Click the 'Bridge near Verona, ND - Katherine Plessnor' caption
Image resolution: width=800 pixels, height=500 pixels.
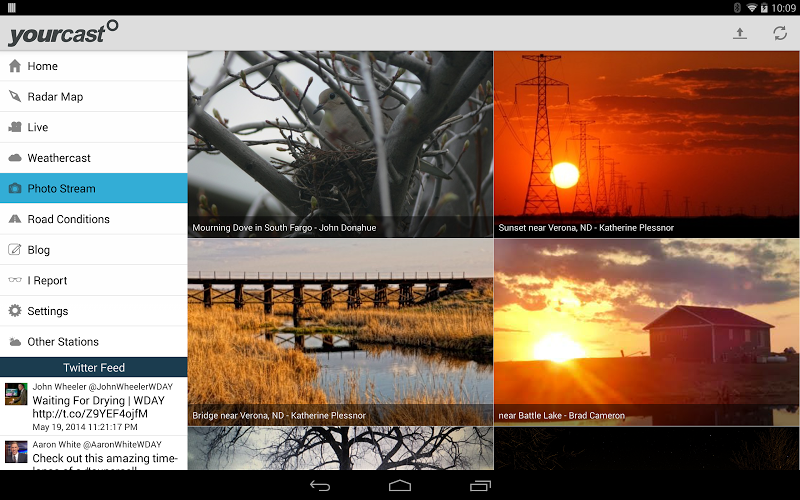pos(279,415)
